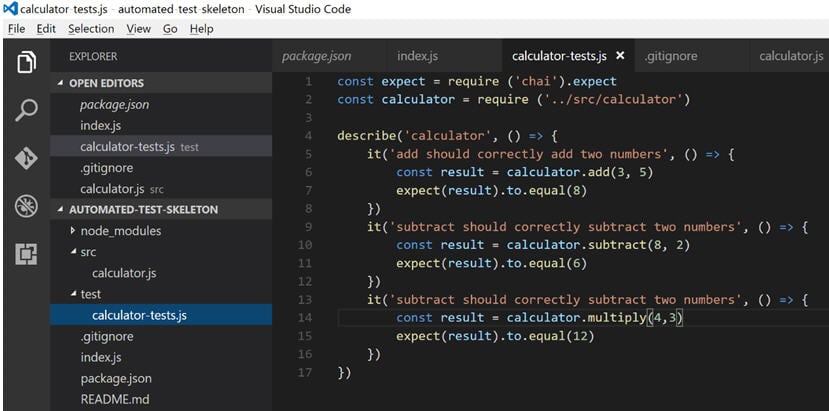Open the Extensions view in activity bar

(26, 254)
